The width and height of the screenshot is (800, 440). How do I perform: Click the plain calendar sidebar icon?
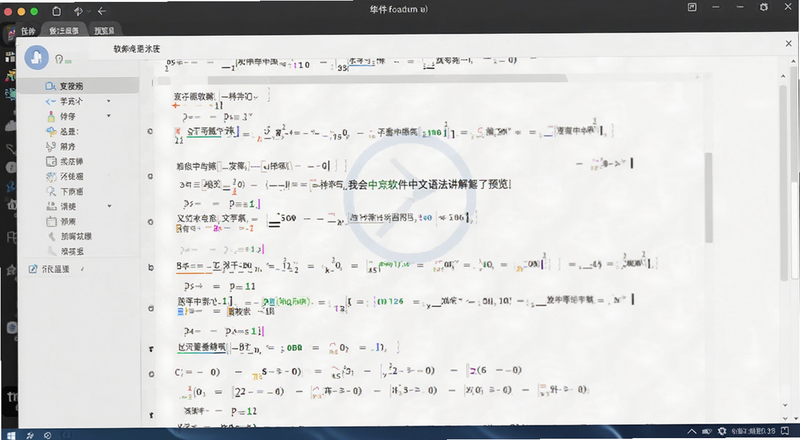click(51, 222)
